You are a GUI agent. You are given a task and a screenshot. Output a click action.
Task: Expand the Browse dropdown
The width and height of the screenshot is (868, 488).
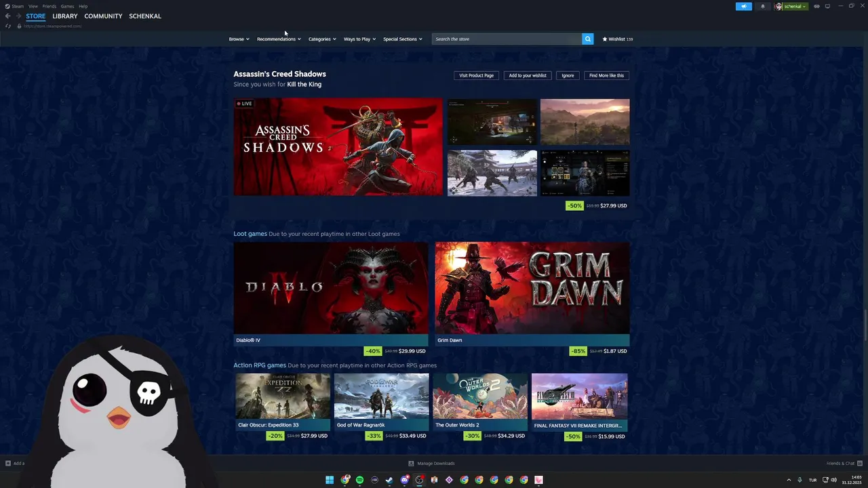pyautogui.click(x=239, y=39)
